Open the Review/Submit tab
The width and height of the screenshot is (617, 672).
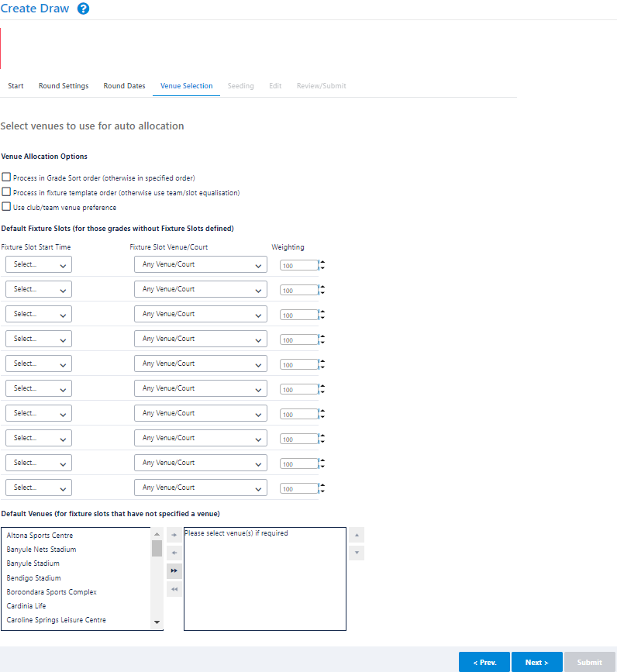pos(322,86)
